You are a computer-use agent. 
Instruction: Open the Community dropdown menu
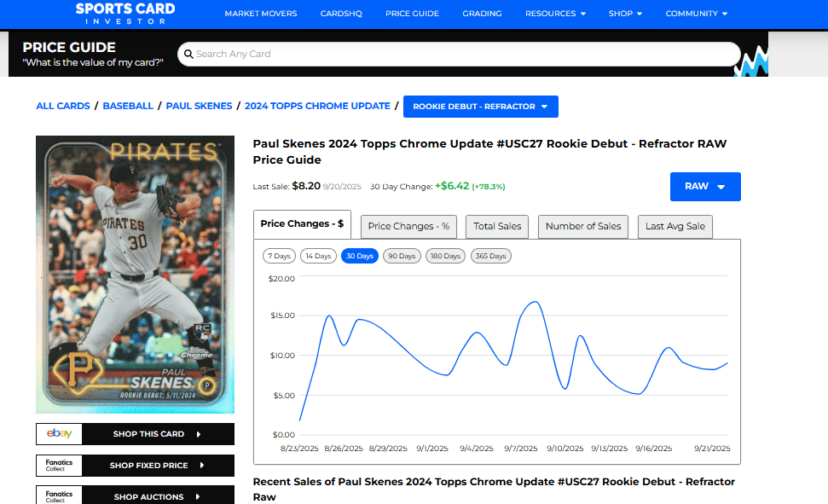pos(696,14)
